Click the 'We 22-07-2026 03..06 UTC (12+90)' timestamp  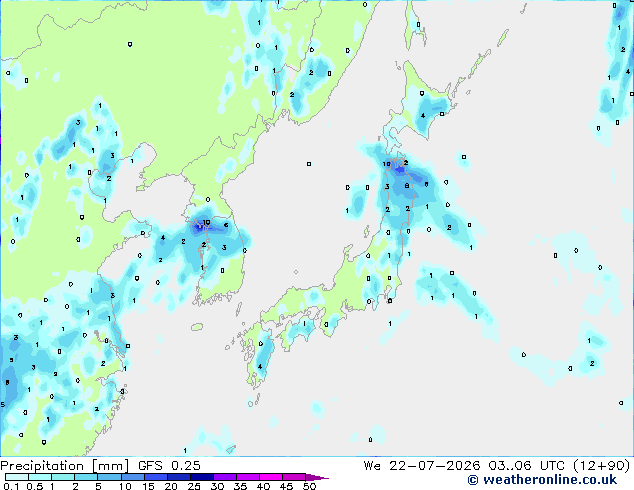pyautogui.click(x=497, y=466)
